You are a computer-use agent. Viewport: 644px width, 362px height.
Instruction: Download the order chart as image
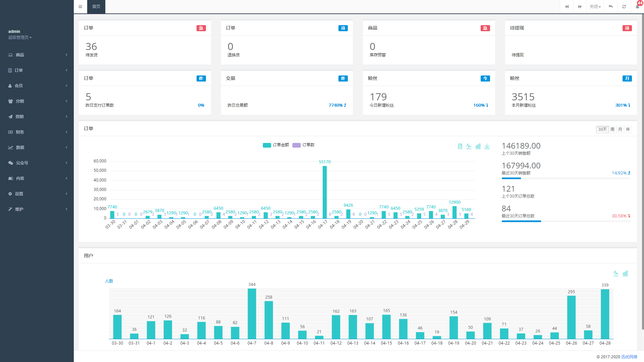coord(487,146)
